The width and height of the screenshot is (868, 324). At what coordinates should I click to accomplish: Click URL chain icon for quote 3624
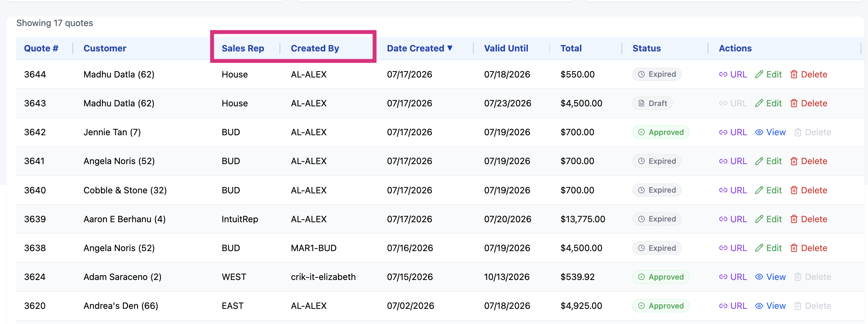point(723,277)
